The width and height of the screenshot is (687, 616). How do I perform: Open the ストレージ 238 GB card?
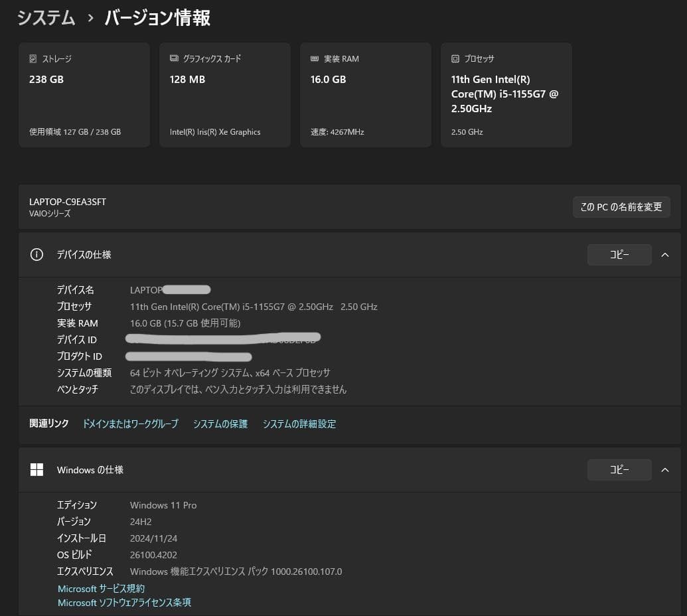(84, 95)
